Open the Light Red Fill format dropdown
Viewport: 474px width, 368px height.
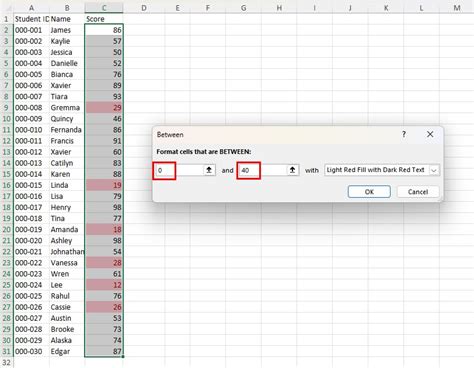[x=434, y=170]
